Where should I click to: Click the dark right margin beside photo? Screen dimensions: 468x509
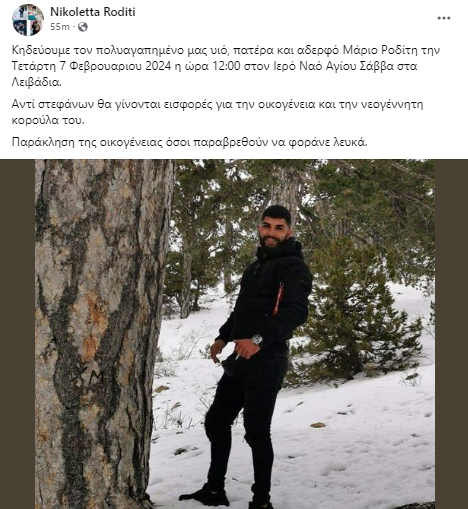click(451, 334)
